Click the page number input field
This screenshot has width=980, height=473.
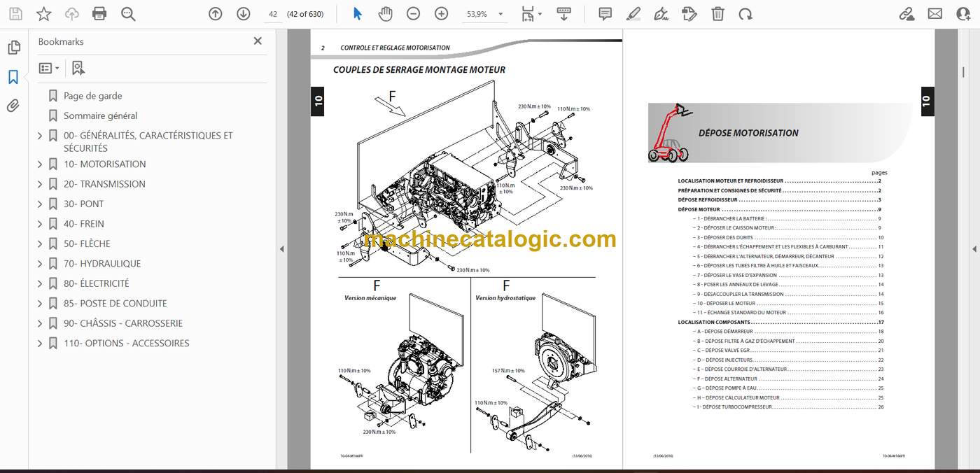pos(273,14)
